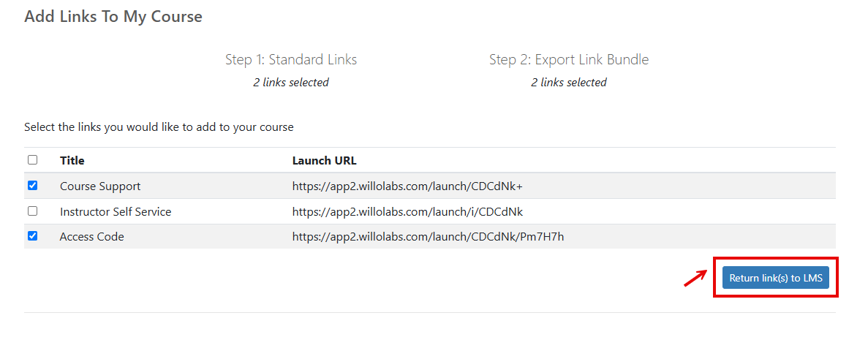Click '2 links selected' under Step 1
868x340 pixels.
pyautogui.click(x=291, y=83)
